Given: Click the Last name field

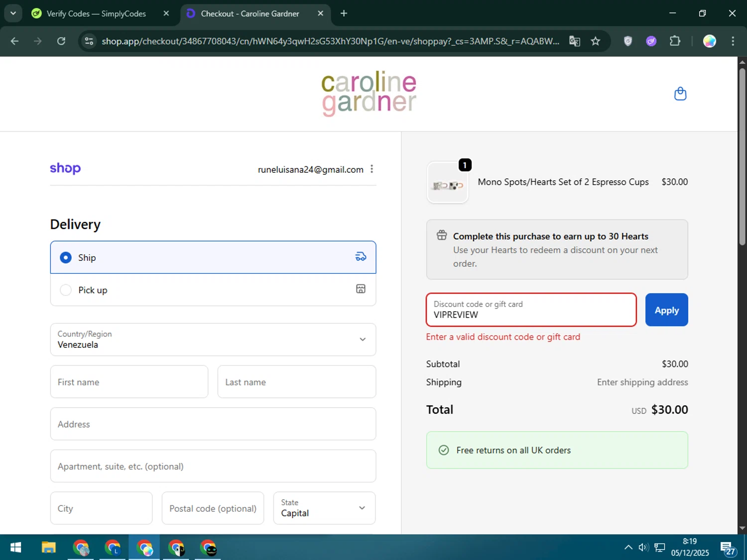Looking at the screenshot, I should point(297,382).
